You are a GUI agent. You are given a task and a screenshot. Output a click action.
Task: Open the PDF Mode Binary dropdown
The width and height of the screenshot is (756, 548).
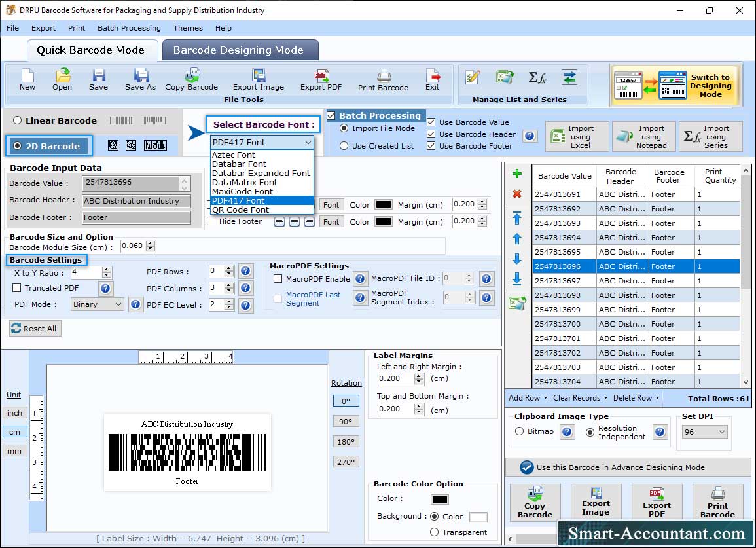pyautogui.click(x=97, y=304)
